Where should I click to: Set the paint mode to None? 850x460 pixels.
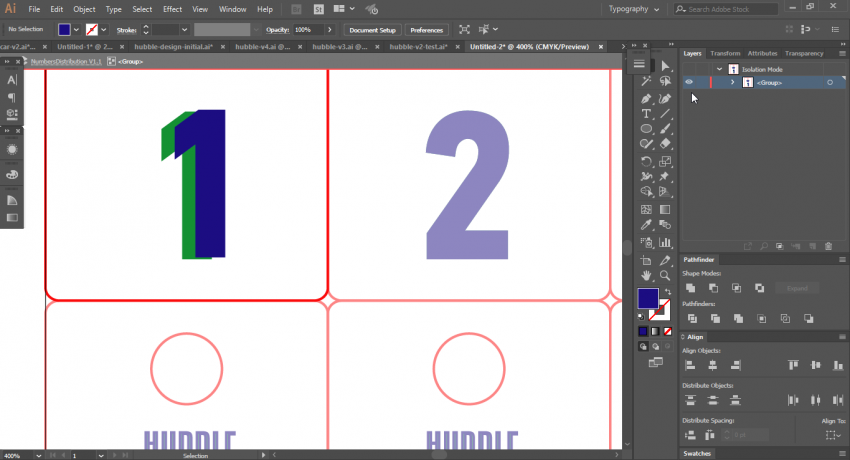(x=669, y=331)
